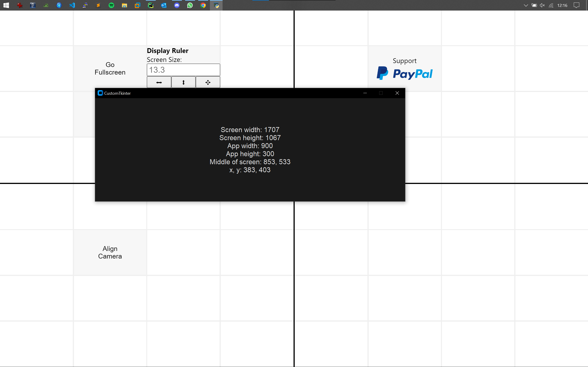Open Visual Studio Code from the taskbar
Image resolution: width=588 pixels, height=367 pixels.
72,5
